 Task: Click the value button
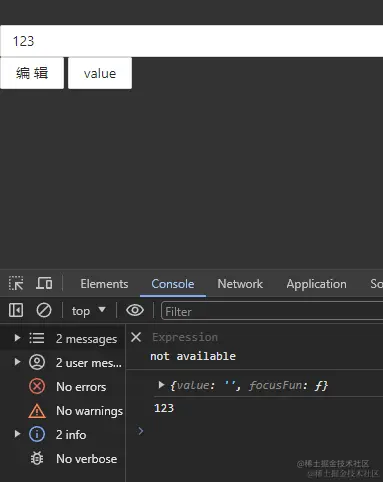(100, 73)
